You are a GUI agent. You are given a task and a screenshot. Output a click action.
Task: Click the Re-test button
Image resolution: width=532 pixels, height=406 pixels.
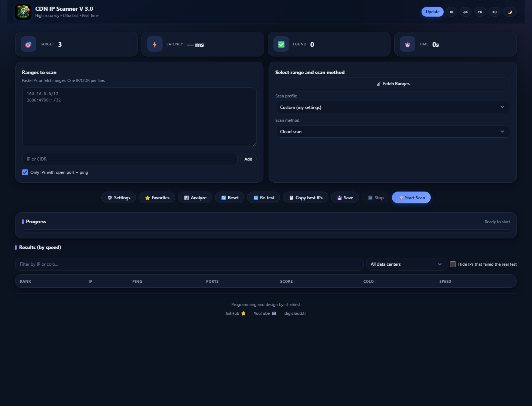click(264, 197)
